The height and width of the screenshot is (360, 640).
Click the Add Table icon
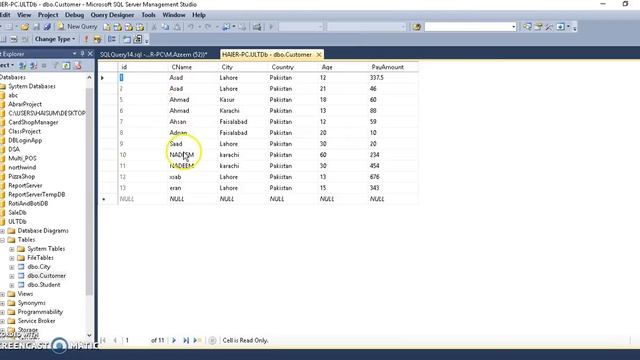point(127,39)
